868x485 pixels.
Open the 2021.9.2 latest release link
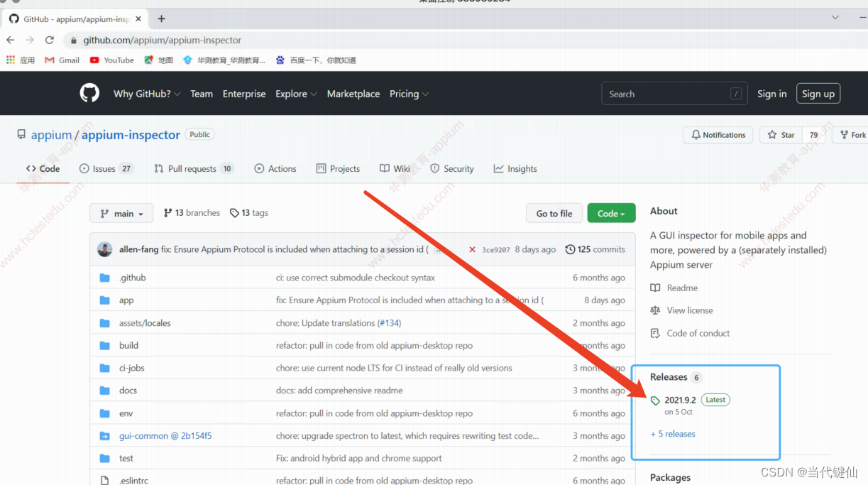680,400
